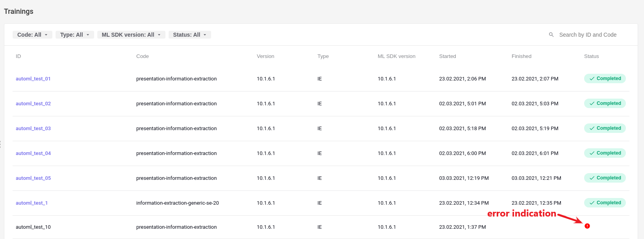Screen dimensions: 644x239
Task: Click the red error indication icon
Action: tap(587, 226)
